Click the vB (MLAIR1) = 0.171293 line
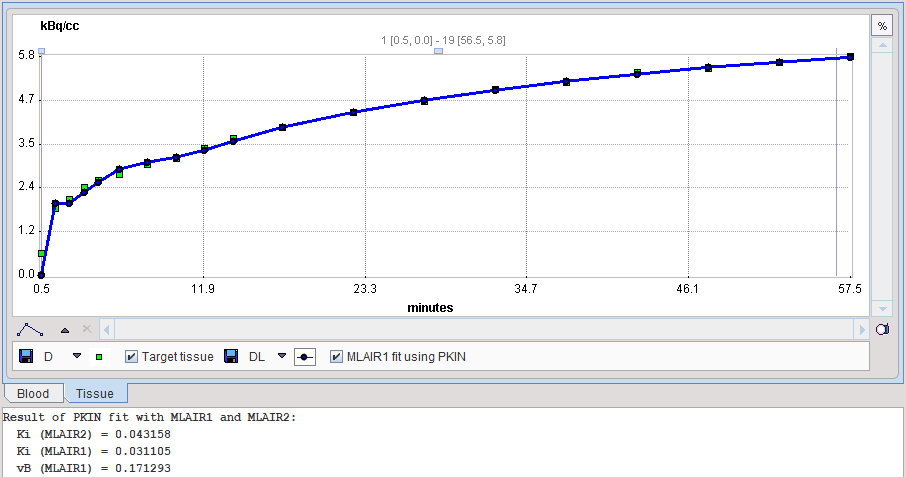This screenshot has height=477, width=906. pos(94,468)
